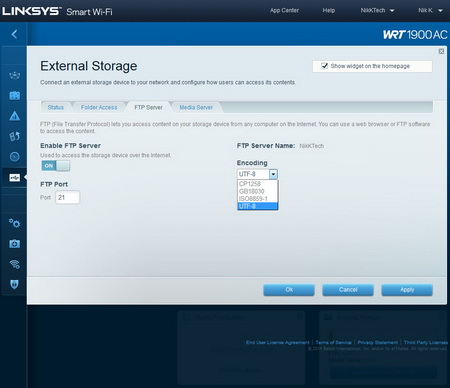
Task: Click the Cancel button
Action: coord(348,290)
